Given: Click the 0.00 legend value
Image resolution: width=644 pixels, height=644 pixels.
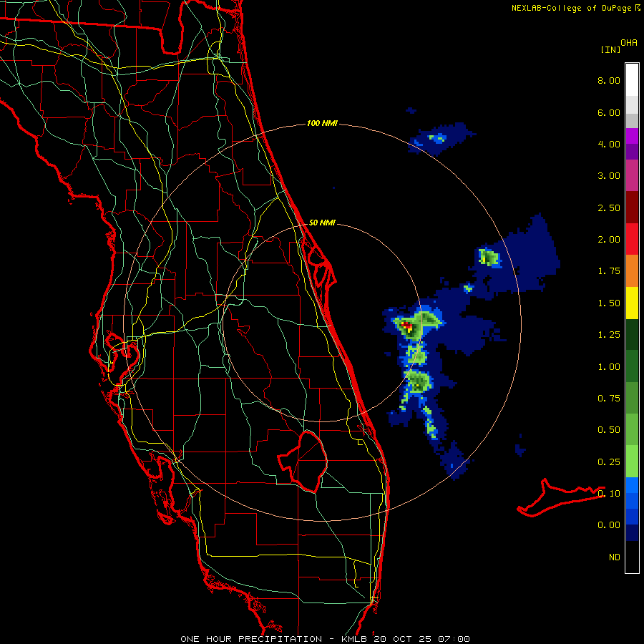Looking at the screenshot, I should [609, 525].
